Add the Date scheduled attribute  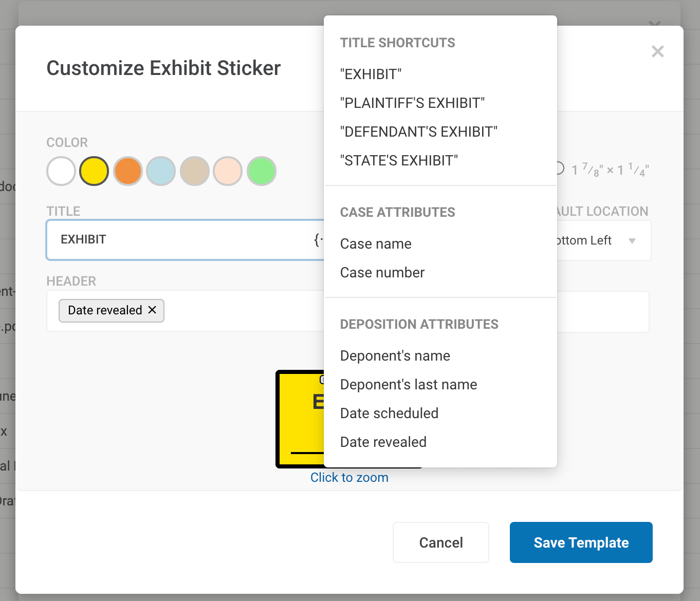tap(389, 414)
